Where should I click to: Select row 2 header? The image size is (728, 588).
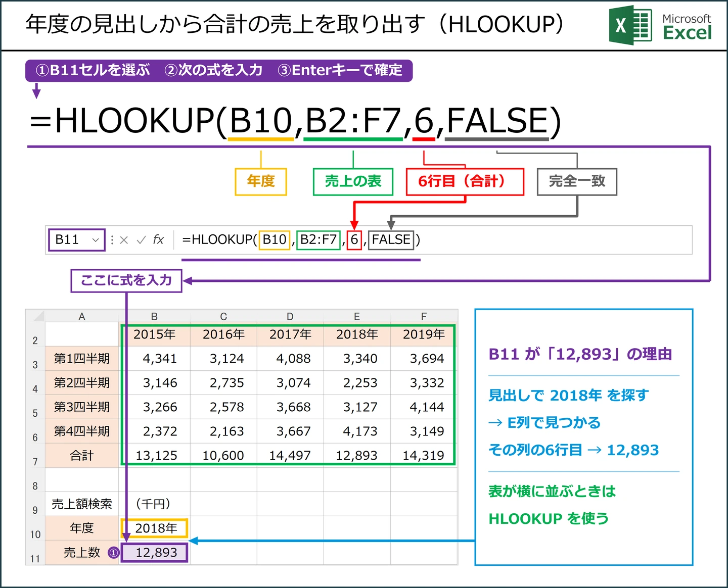(35, 335)
